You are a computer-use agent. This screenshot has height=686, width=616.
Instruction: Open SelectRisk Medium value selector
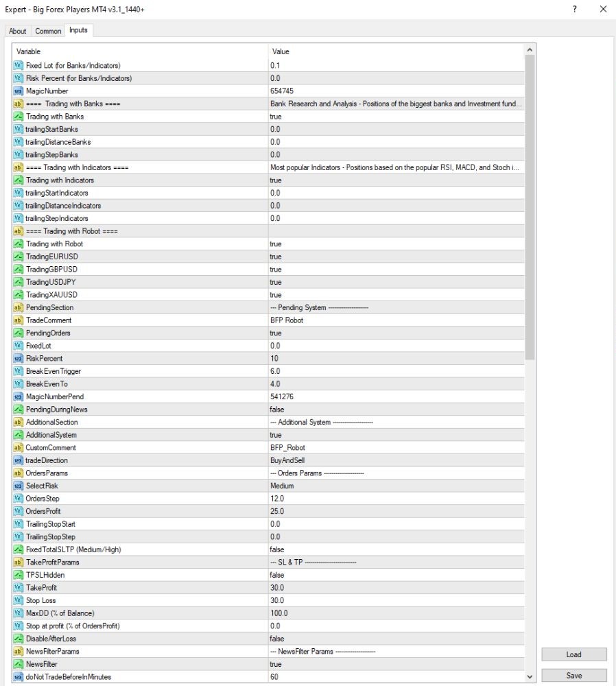(x=396, y=486)
